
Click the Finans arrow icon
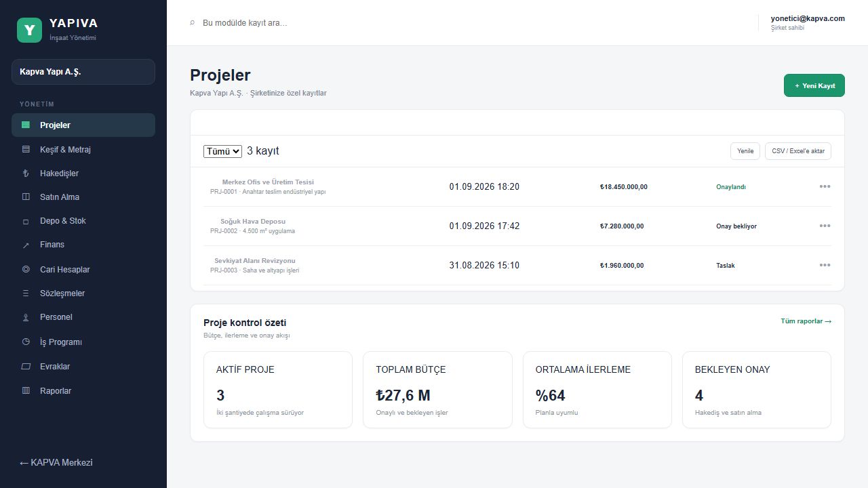click(26, 245)
